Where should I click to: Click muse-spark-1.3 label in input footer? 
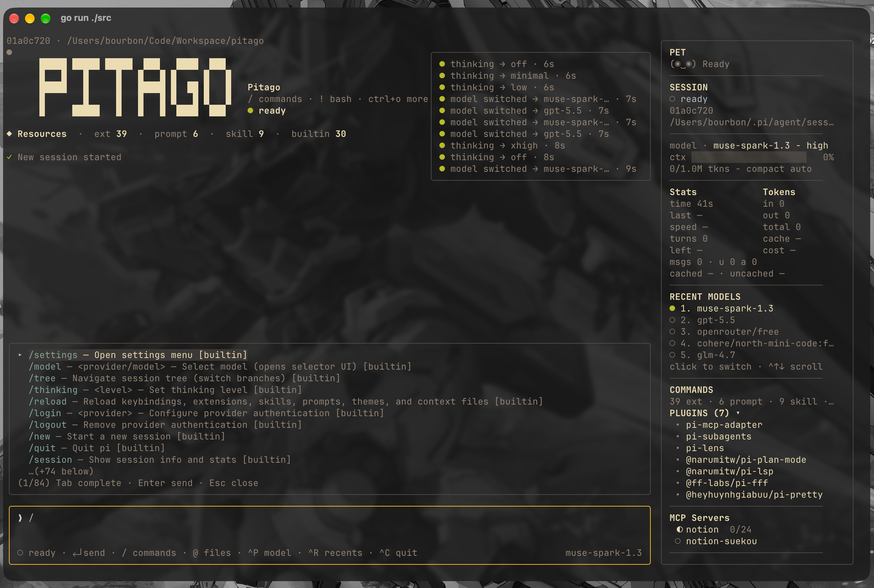click(x=603, y=552)
